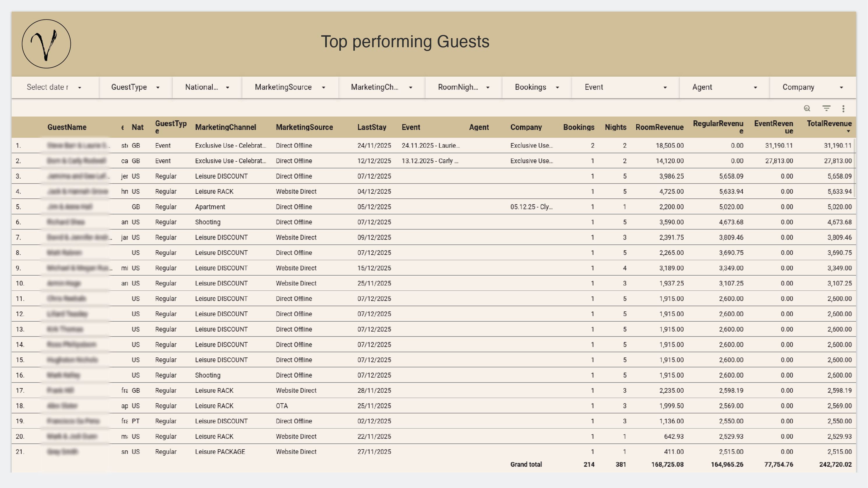Expand the Company filter dropdown
The image size is (868, 488).
(x=812, y=87)
